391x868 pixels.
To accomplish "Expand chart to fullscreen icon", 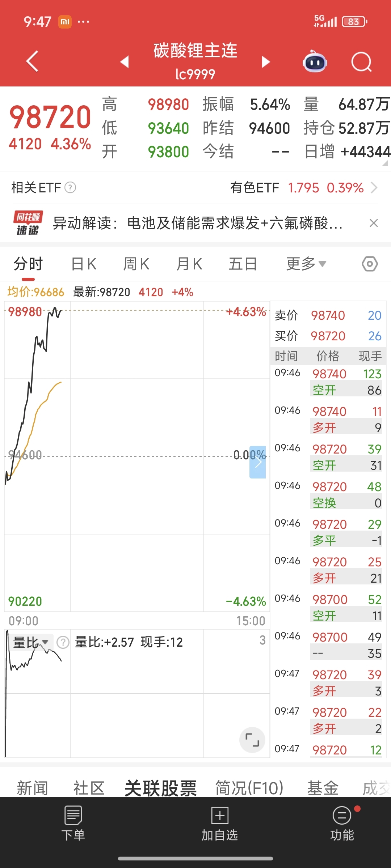I will pyautogui.click(x=252, y=740).
